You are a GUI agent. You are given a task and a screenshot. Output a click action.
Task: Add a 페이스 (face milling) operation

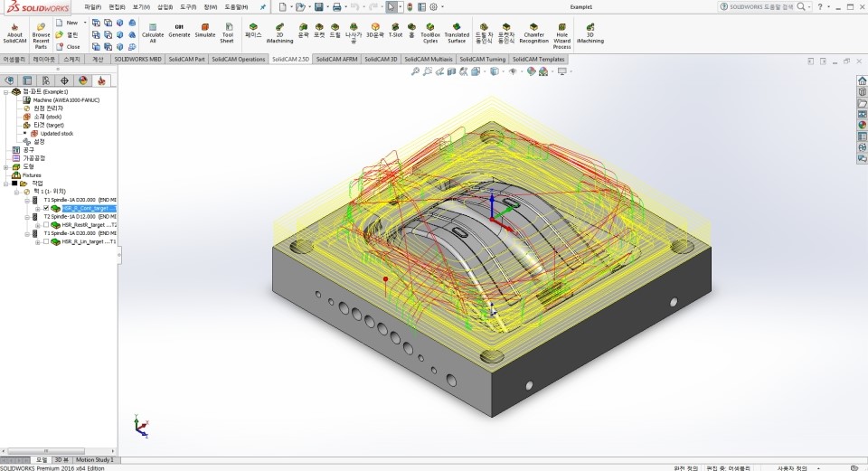click(253, 31)
